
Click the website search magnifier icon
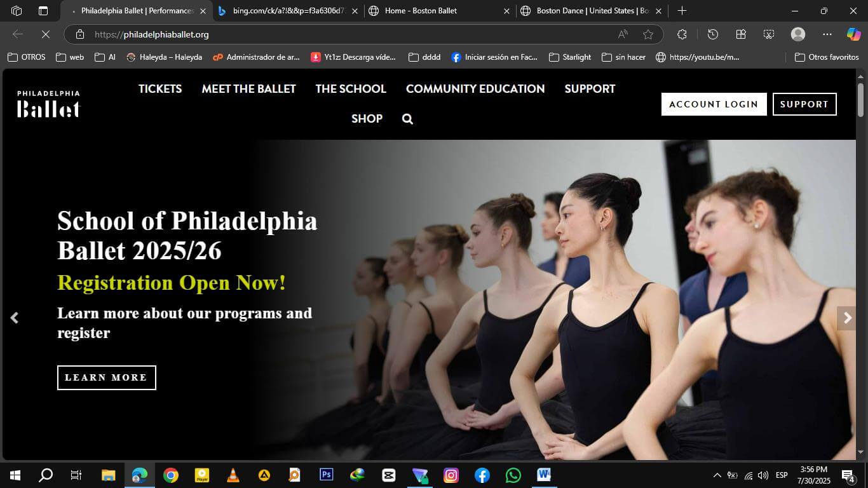(407, 119)
